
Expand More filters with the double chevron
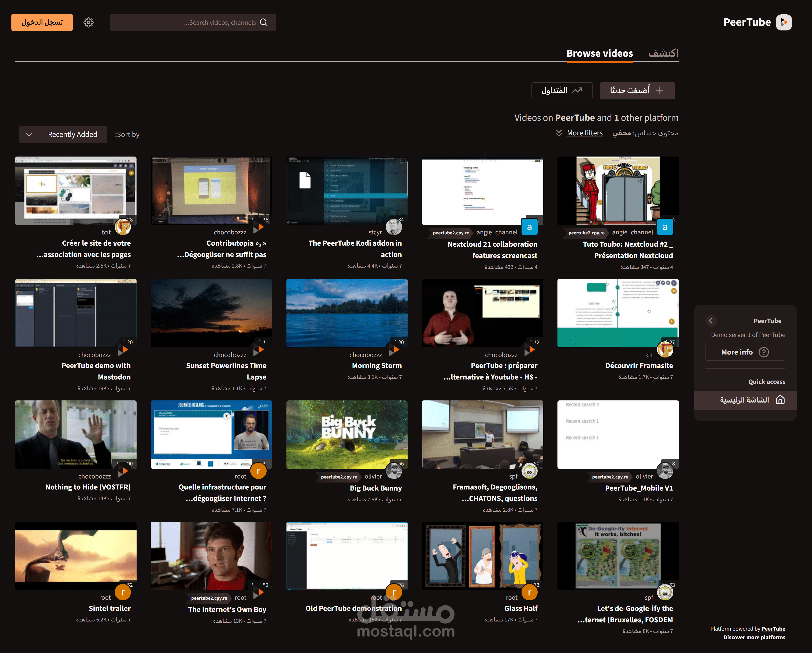coord(559,133)
